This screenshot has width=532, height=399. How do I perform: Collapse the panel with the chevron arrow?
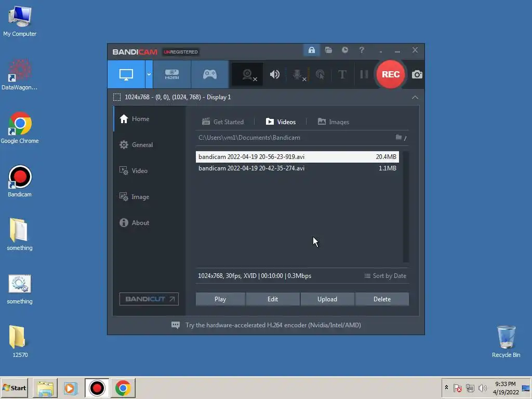click(415, 97)
